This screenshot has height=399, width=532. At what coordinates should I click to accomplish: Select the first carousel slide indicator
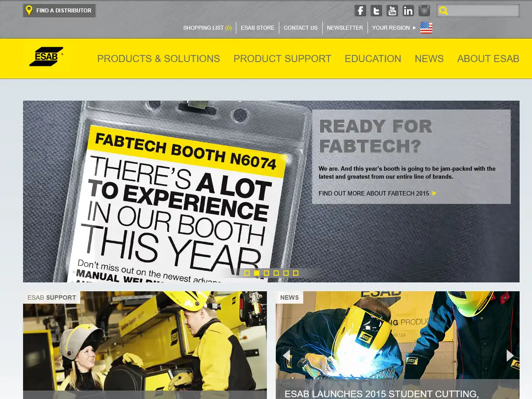(x=247, y=273)
